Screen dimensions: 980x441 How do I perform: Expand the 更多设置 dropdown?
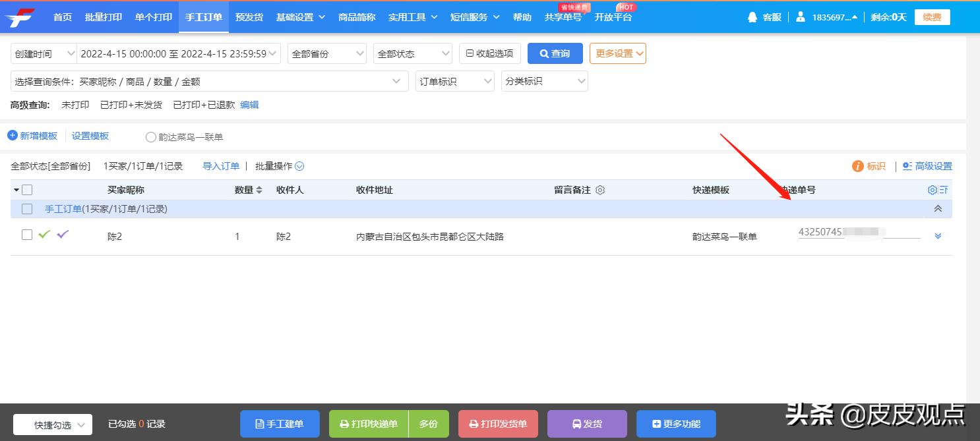coord(617,53)
